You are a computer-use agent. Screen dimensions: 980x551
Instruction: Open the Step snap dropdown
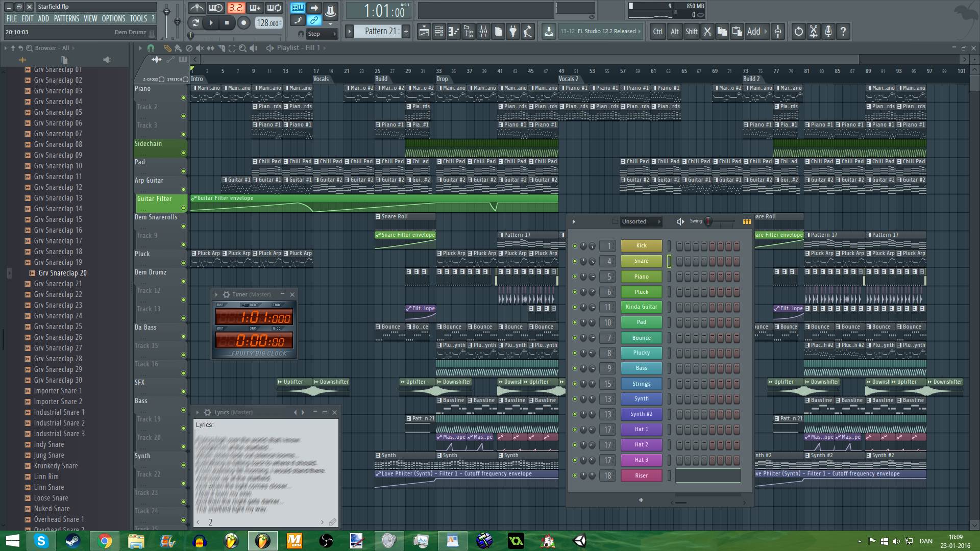[322, 34]
